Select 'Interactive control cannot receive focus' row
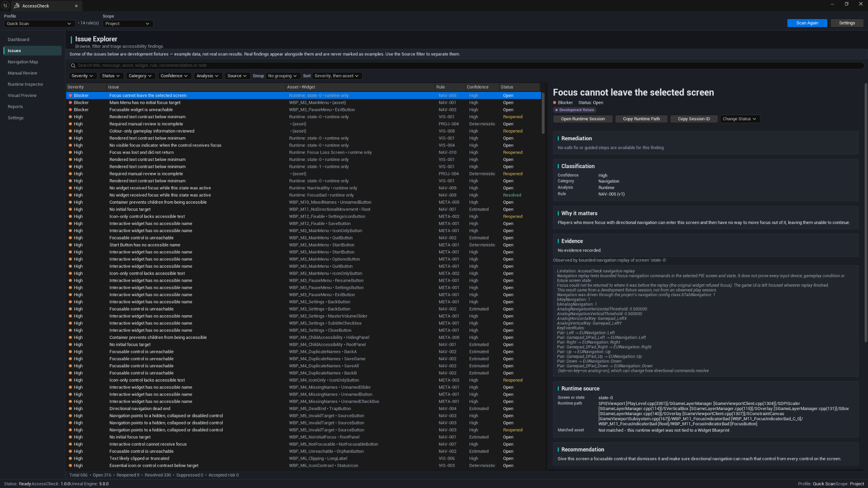Screen dimensions: 868x488 [x=303, y=444]
